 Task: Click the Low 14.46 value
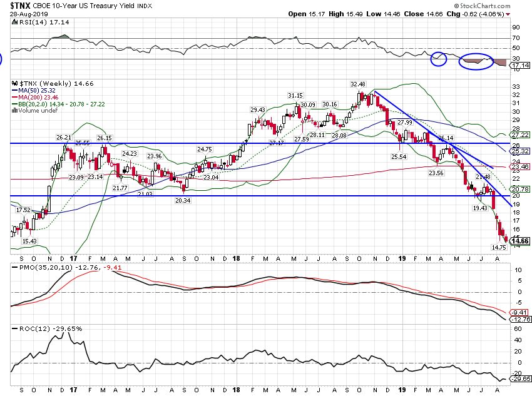[x=384, y=14]
